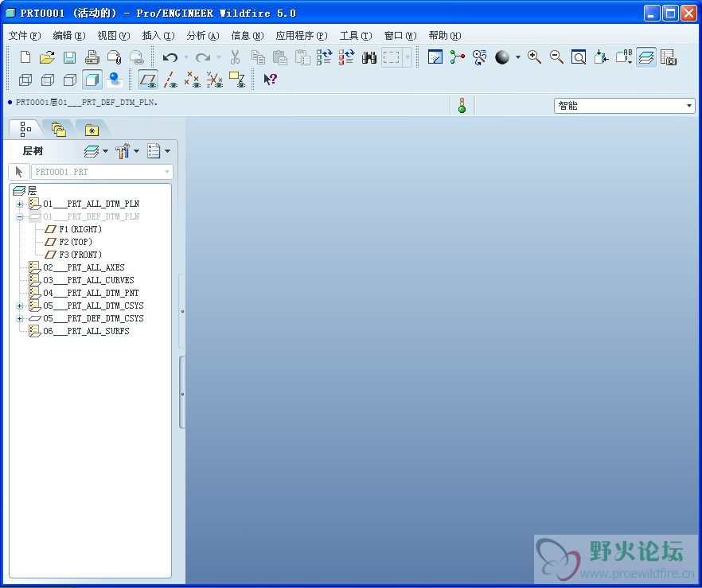Viewport: 702px width, 588px height.
Task: Undo the last action
Action: pyautogui.click(x=170, y=57)
